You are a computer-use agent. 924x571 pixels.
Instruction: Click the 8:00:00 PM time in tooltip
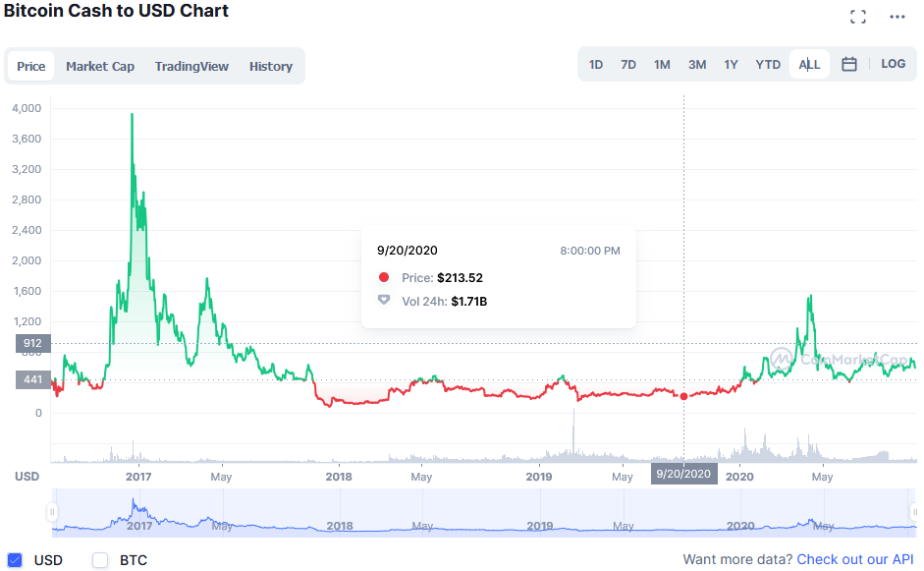point(590,251)
